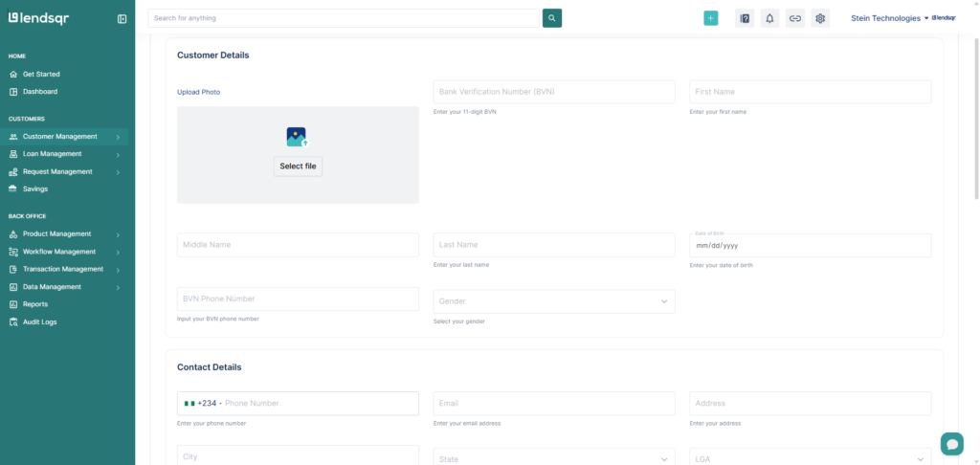
Task: Open the help guide icon in header
Action: [x=745, y=18]
